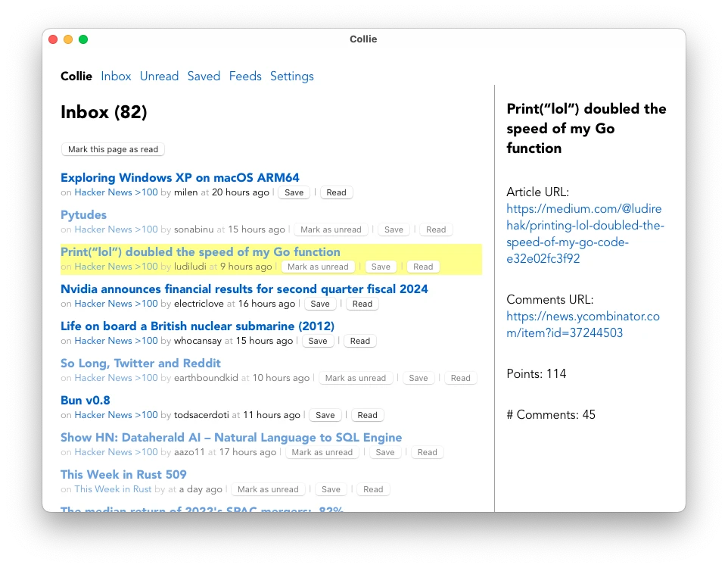Go to the Feeds tab

(x=245, y=76)
